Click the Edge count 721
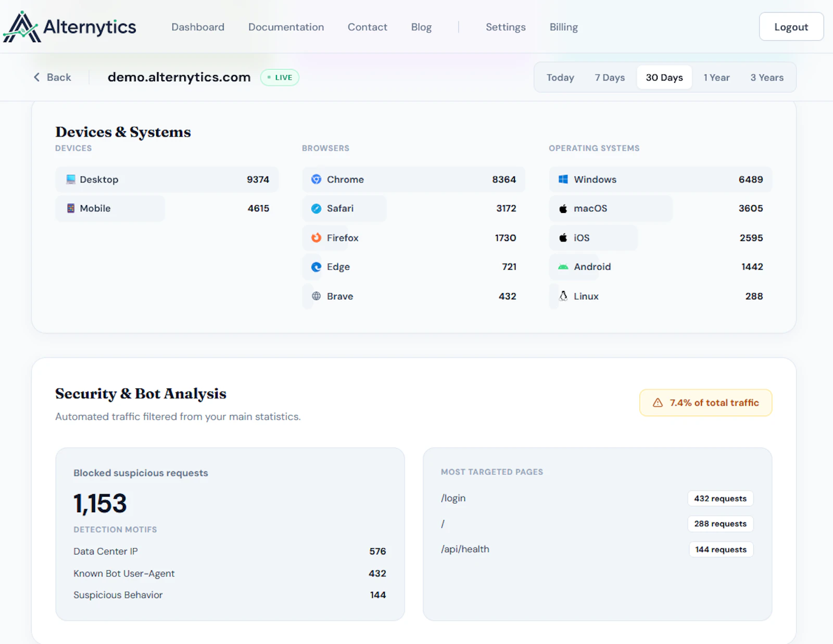The width and height of the screenshot is (833, 644). pos(509,267)
